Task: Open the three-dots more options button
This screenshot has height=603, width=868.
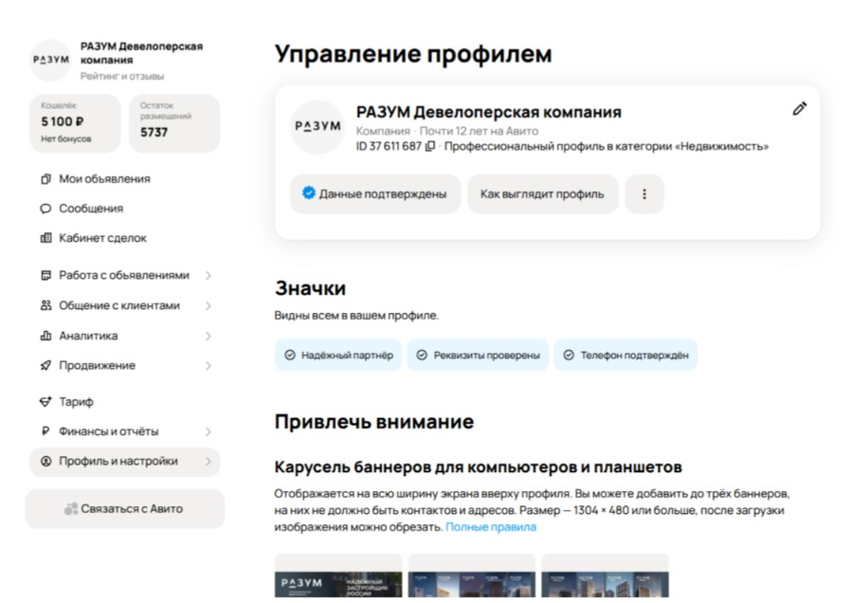Action: 644,194
